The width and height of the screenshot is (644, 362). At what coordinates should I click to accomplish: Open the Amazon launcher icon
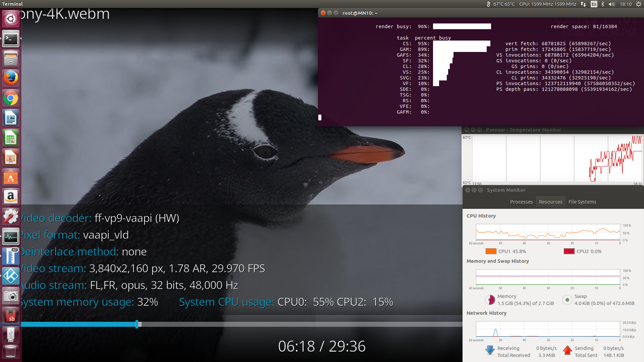coord(11,197)
